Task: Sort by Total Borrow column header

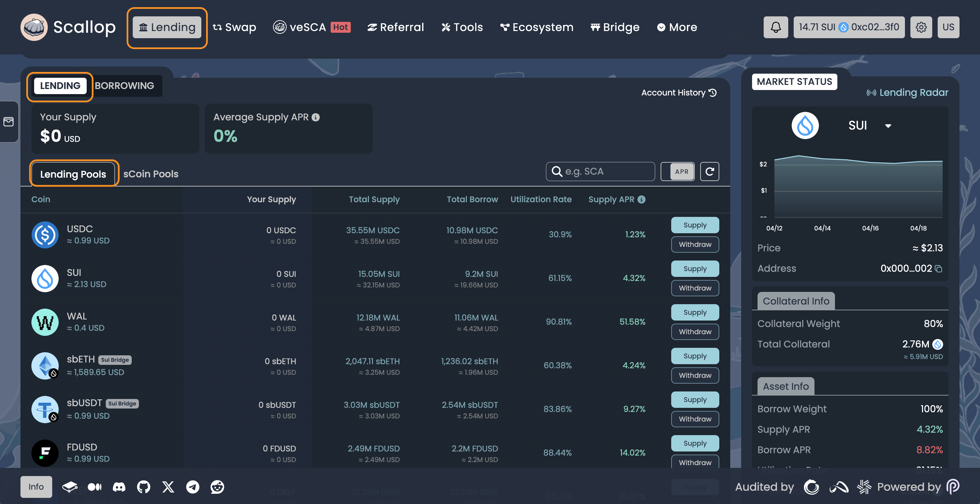Action: 472,199
